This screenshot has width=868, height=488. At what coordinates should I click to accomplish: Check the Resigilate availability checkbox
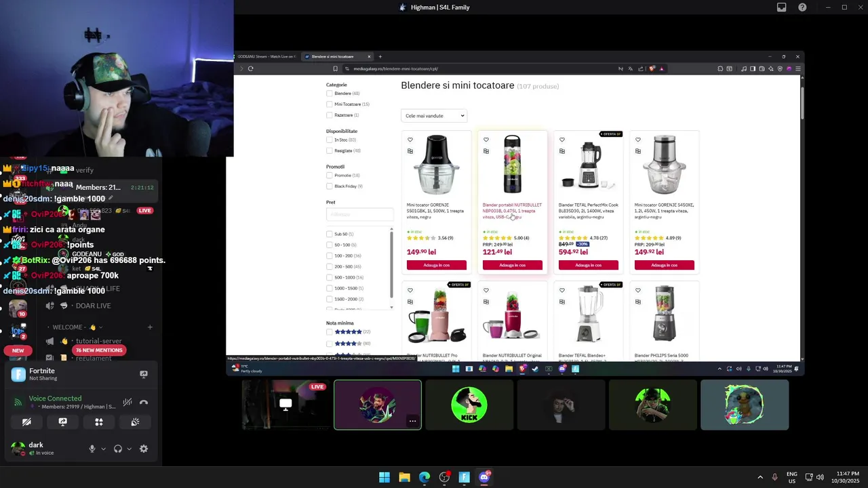click(x=330, y=150)
